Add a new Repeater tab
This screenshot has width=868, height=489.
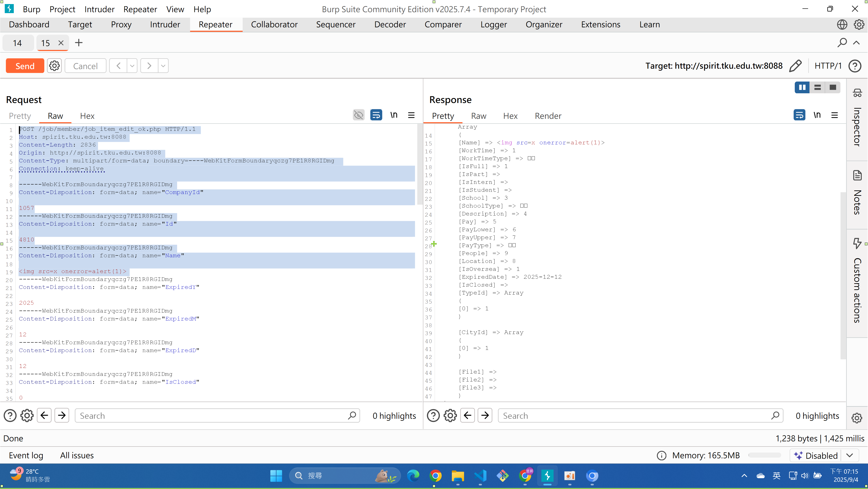coord(78,43)
